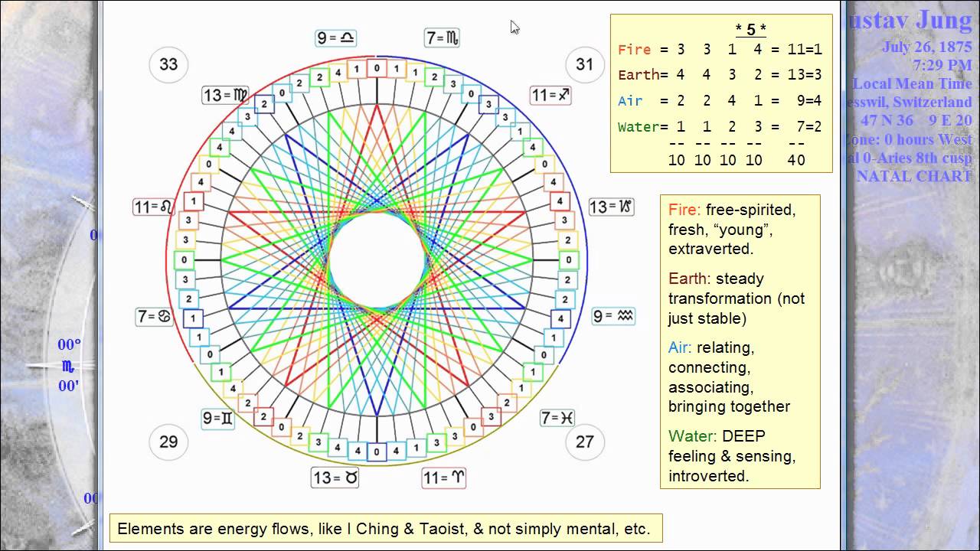Click the '9 = Aquarius' glyph label

(614, 315)
